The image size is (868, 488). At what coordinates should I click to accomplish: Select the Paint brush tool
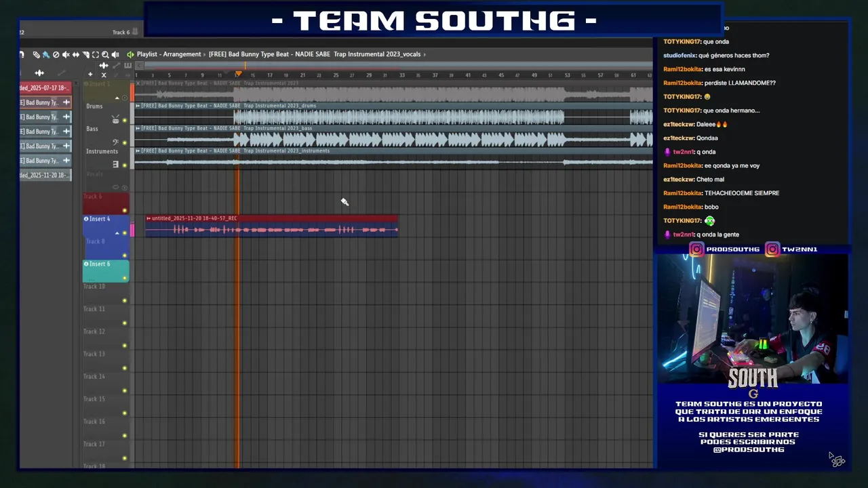tap(46, 54)
